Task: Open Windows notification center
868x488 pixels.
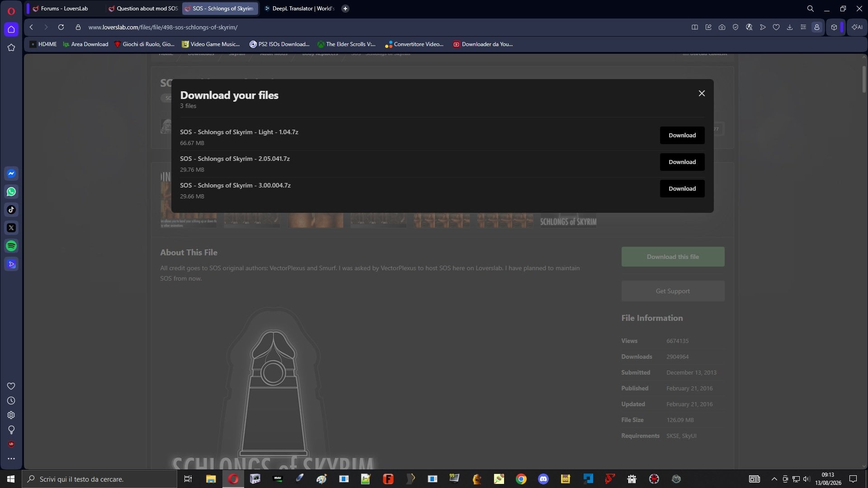Action: point(853,479)
